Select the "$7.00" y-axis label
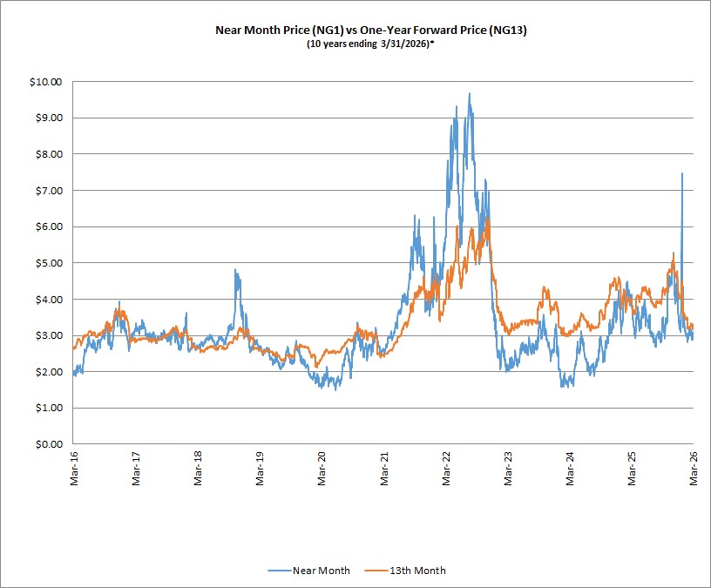This screenshot has height=588, width=711. click(x=49, y=191)
